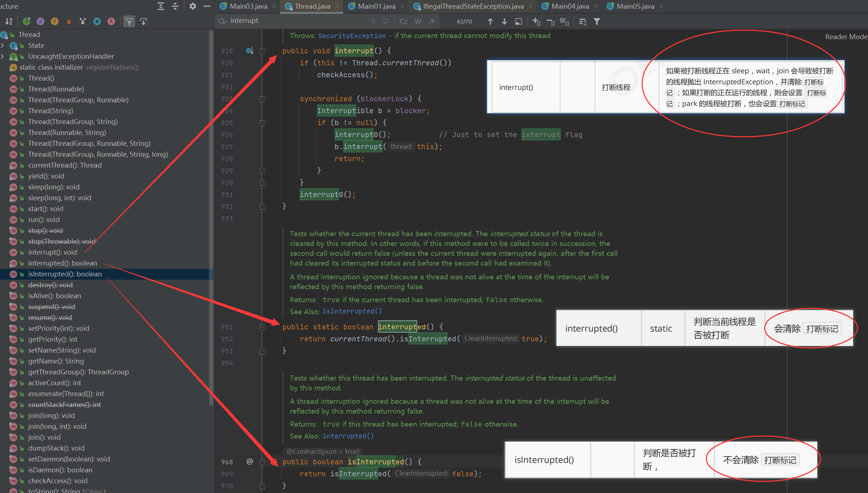This screenshot has width=868, height=493.
Task: Expand all nodes in Structure panel
Action: coord(161,6)
